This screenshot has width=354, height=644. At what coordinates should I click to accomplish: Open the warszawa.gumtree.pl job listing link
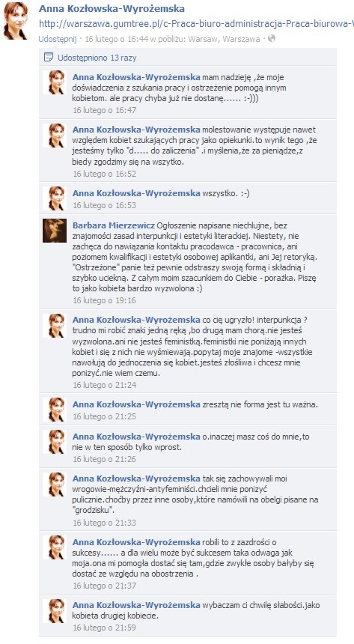(x=196, y=24)
